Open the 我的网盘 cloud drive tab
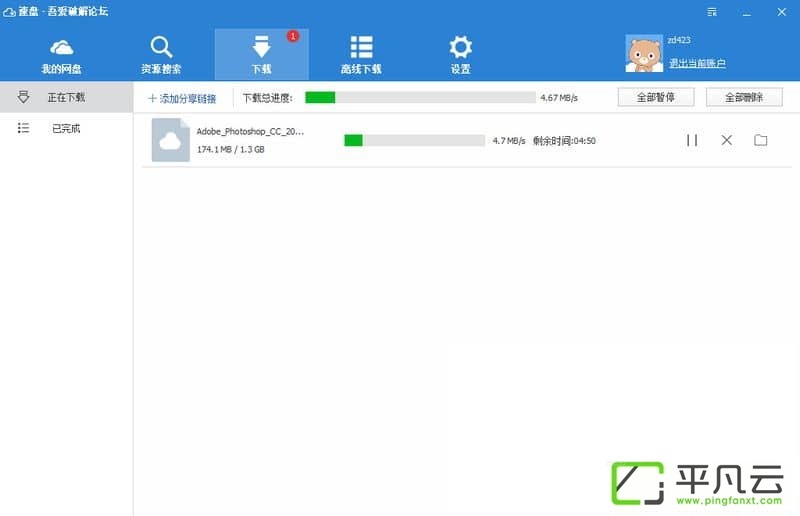The image size is (800, 516). pyautogui.click(x=62, y=56)
